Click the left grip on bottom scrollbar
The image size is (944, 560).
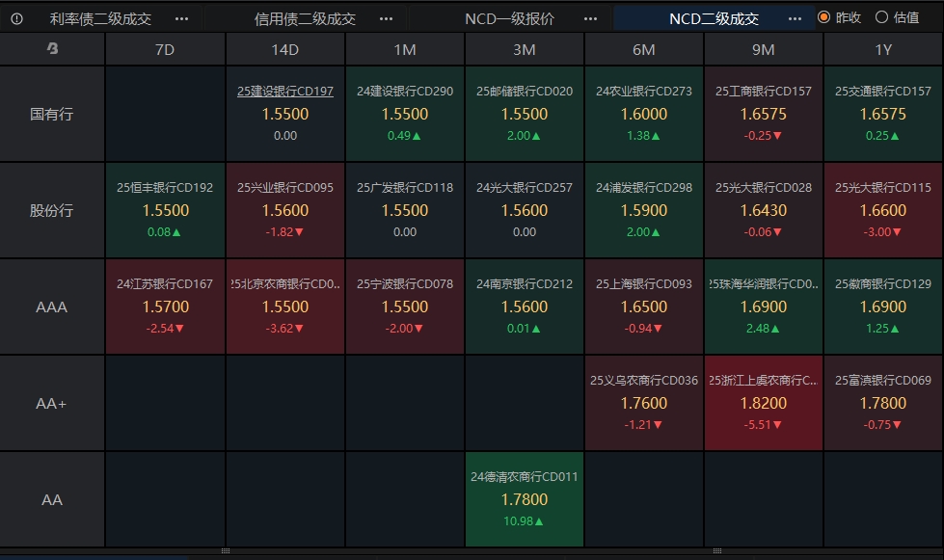point(226,551)
